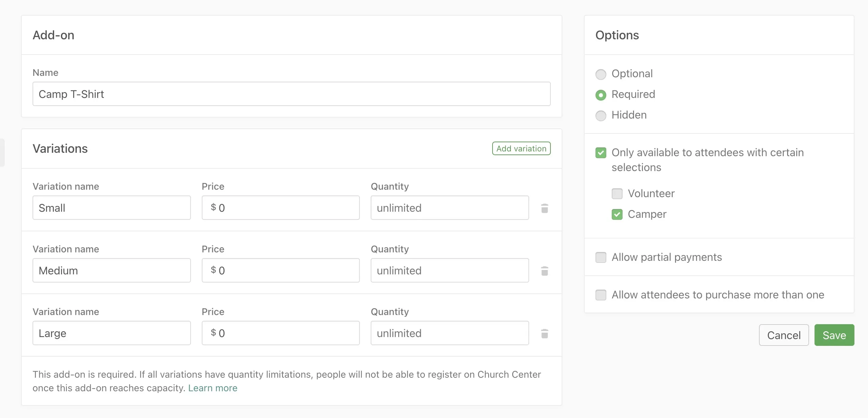Enable Allow attendees to purchase more than one
Screen dimensions: 868x418
[x=601, y=295]
